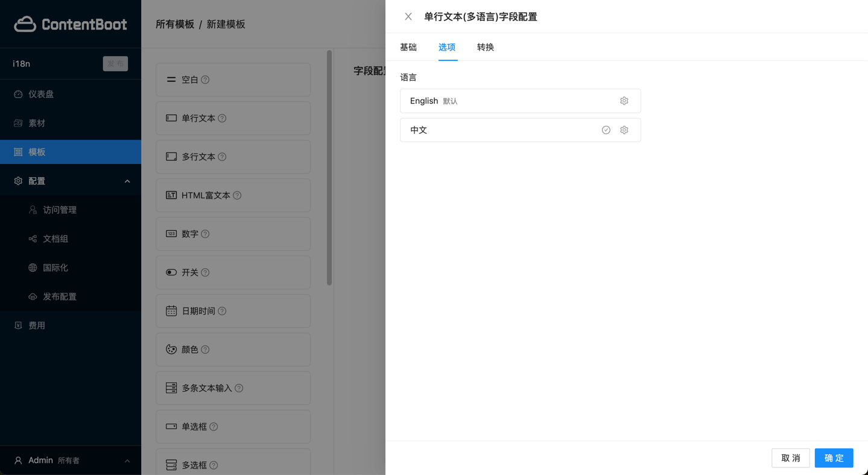Expand the Admin user menu chevron

click(x=127, y=461)
